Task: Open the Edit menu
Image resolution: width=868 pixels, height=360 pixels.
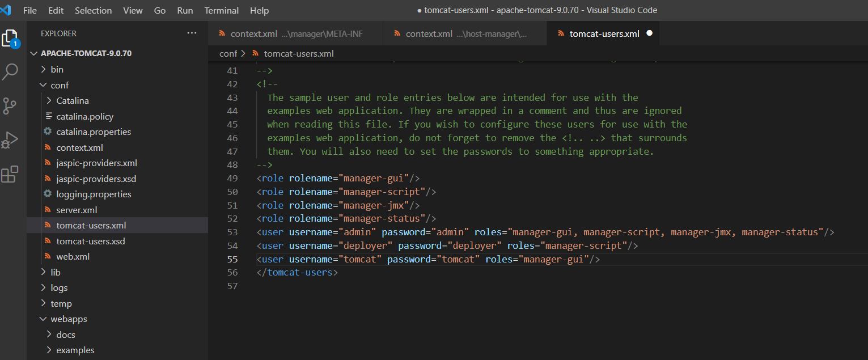Action: pyautogui.click(x=56, y=10)
